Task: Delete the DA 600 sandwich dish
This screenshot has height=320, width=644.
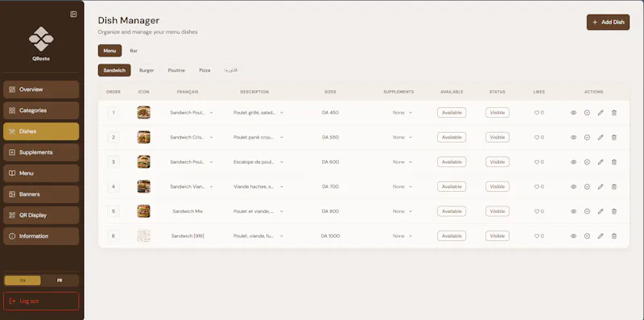Action: coord(614,162)
